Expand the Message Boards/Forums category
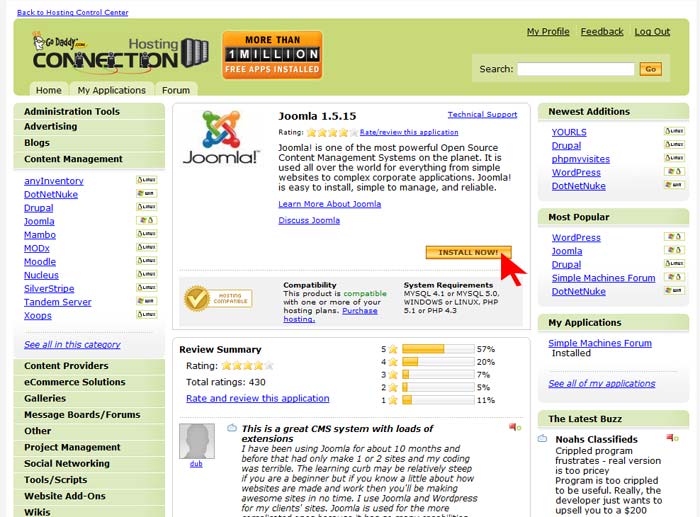 pos(89,415)
